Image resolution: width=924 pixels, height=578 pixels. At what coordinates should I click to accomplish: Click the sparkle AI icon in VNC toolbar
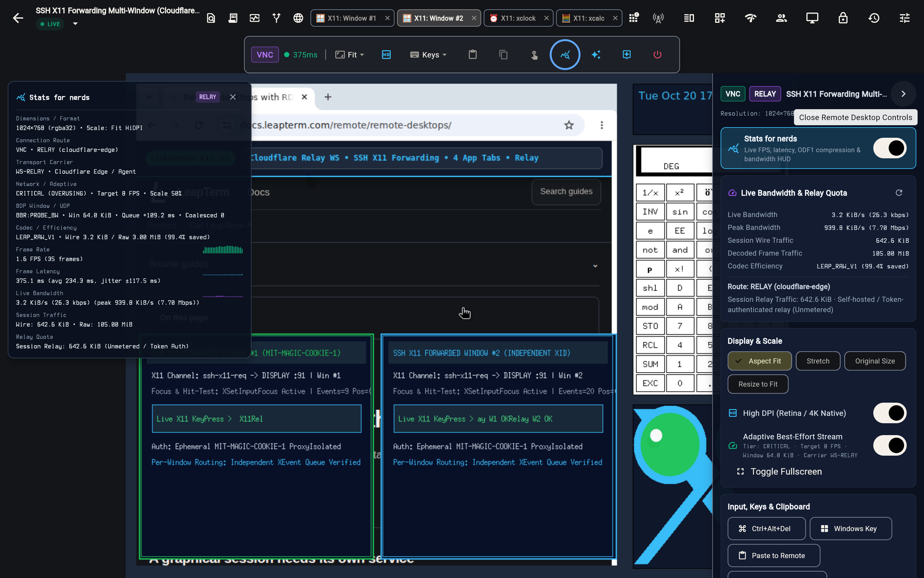tap(596, 55)
